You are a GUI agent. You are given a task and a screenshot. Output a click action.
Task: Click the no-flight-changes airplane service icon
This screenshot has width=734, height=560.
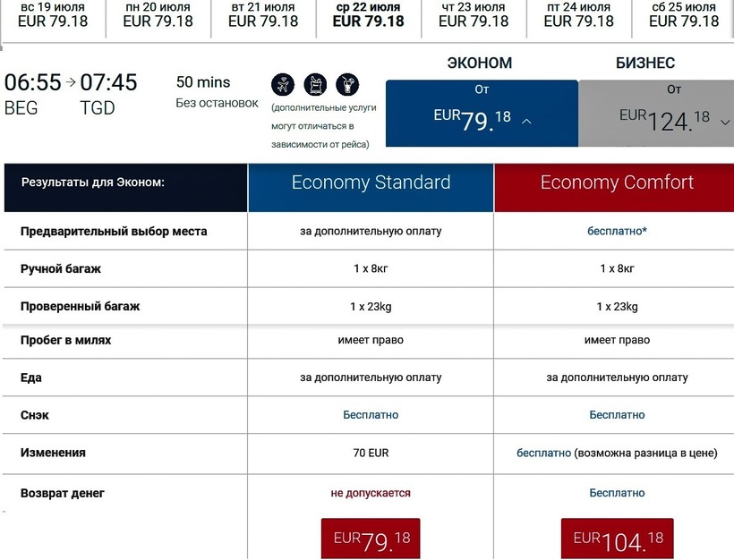point(282,85)
